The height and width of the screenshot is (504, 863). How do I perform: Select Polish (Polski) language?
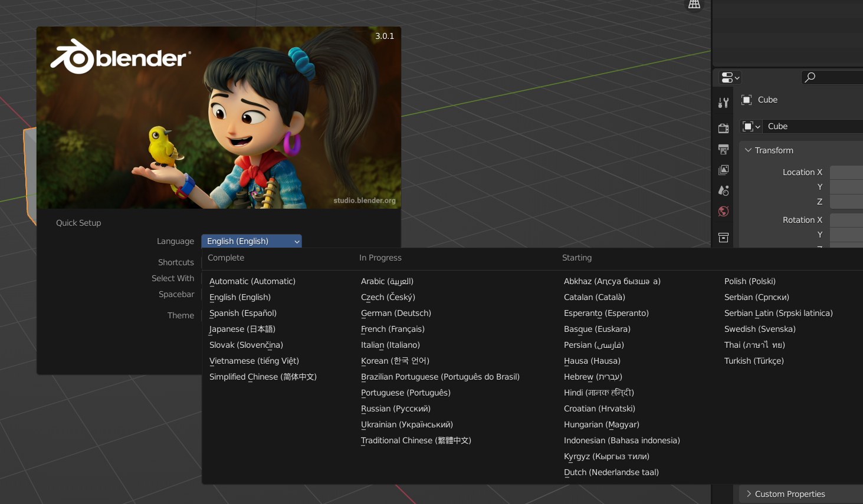(750, 281)
